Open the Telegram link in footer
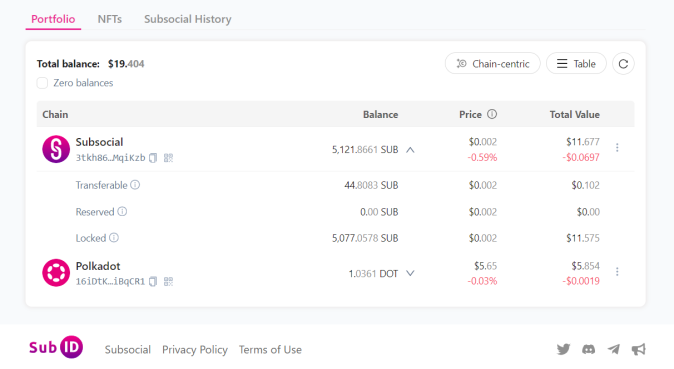The width and height of the screenshot is (674, 369). [x=614, y=349]
